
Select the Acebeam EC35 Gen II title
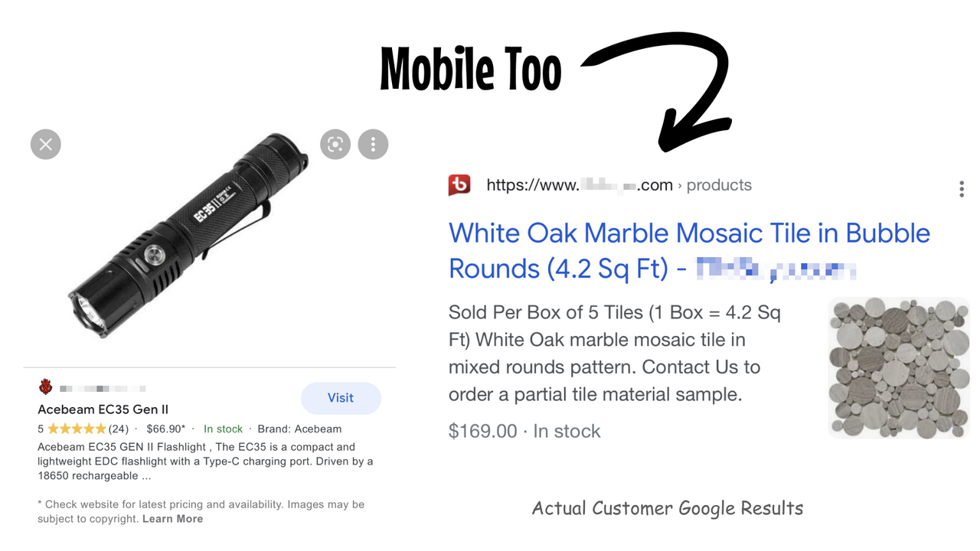tap(103, 409)
